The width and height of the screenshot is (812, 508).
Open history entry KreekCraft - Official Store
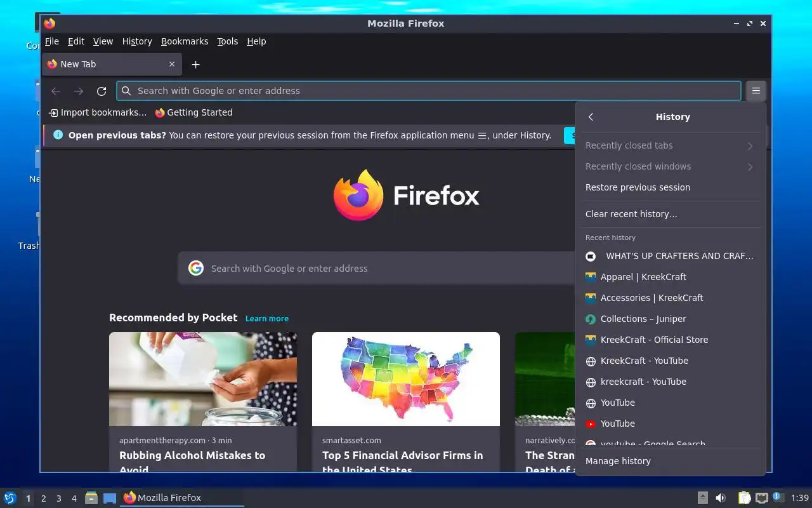(x=671, y=340)
